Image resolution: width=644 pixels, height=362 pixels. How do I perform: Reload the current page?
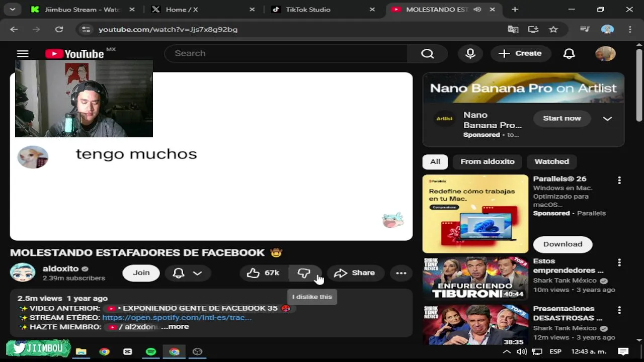[x=59, y=29]
